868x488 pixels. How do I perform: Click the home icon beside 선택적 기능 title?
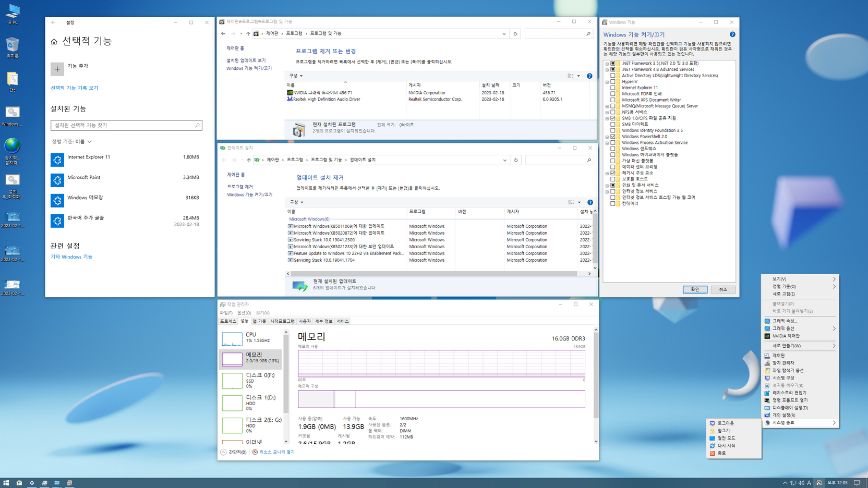(54, 41)
